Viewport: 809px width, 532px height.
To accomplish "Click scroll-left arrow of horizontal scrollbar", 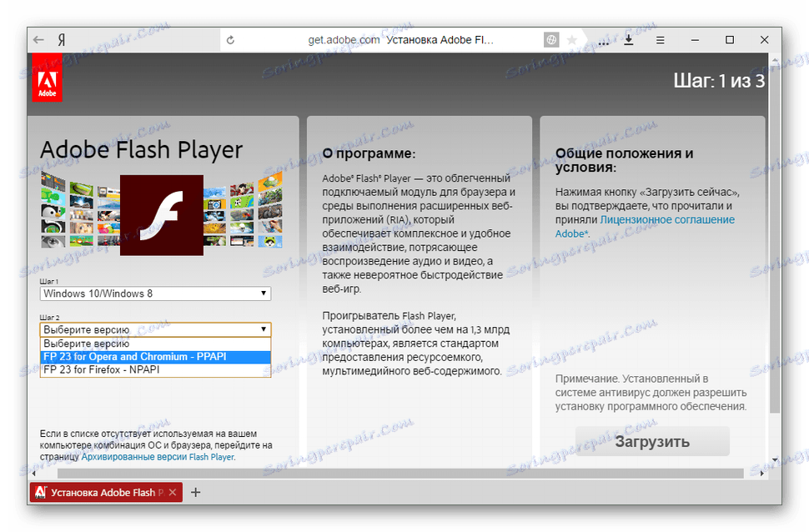I will coord(34,473).
